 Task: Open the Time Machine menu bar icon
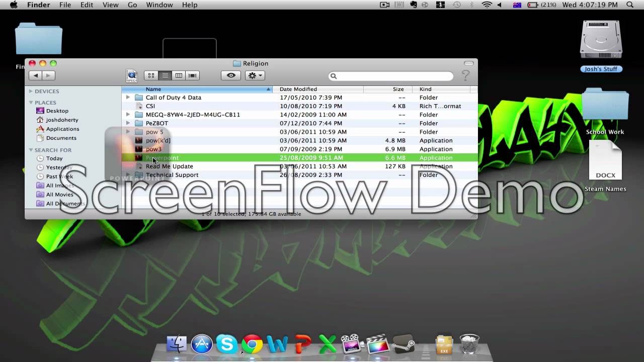(x=457, y=5)
